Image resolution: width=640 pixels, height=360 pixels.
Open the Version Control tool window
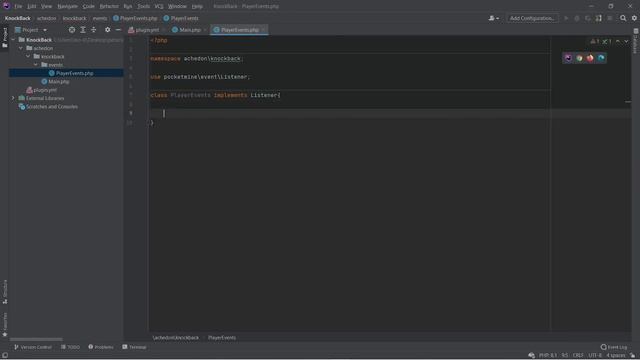point(33,347)
